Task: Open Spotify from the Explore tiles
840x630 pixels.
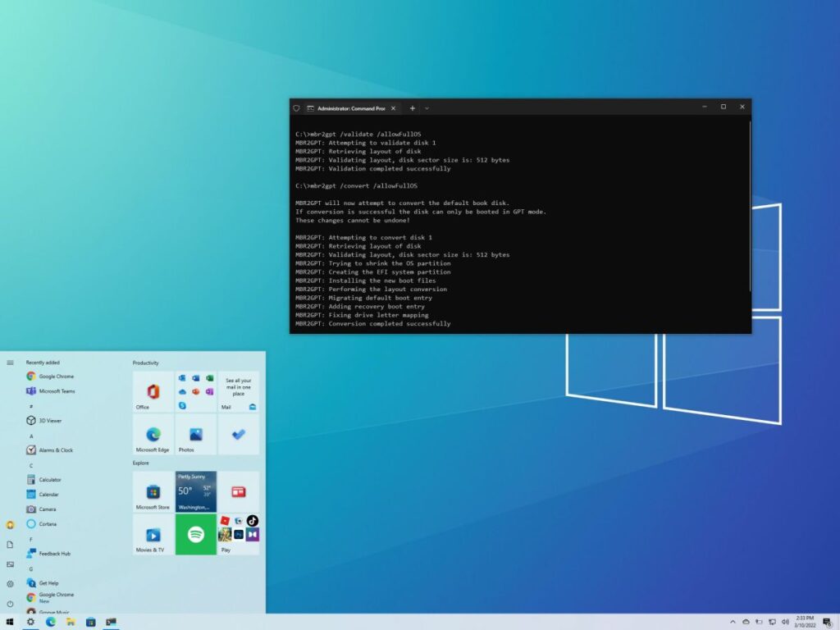Action: click(195, 535)
